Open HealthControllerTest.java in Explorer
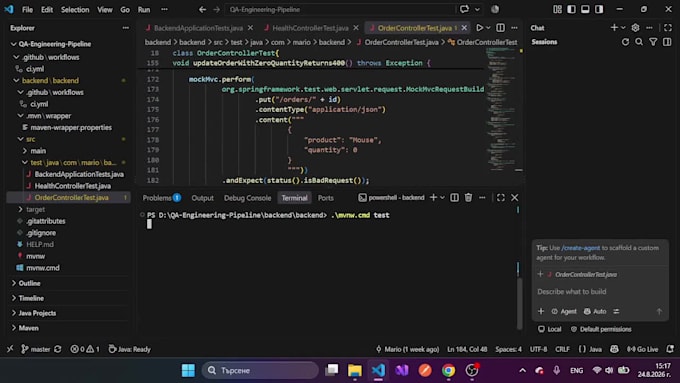 (72, 186)
